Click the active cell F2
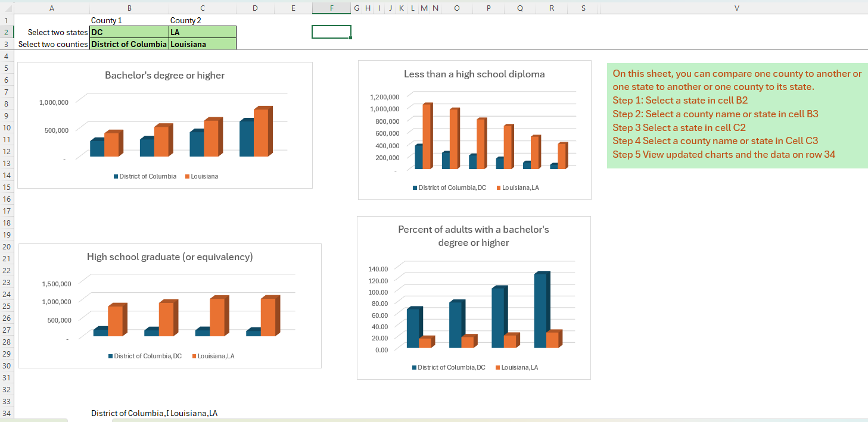 coord(331,32)
